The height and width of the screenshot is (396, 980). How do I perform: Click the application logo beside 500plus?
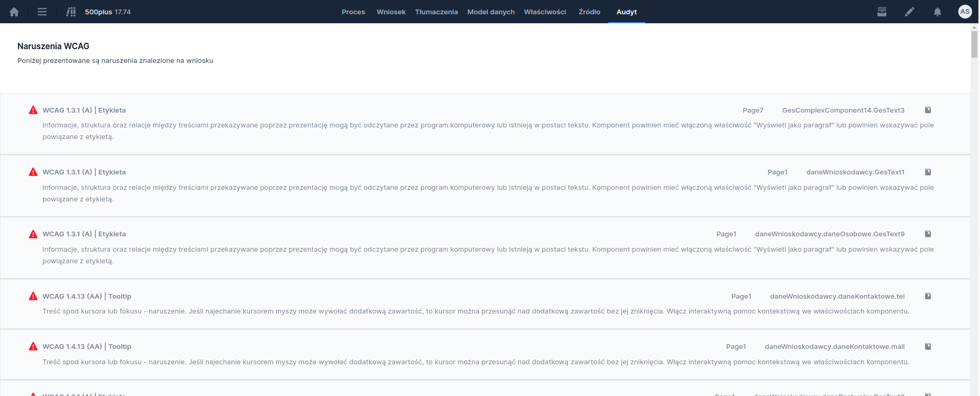pos(71,12)
